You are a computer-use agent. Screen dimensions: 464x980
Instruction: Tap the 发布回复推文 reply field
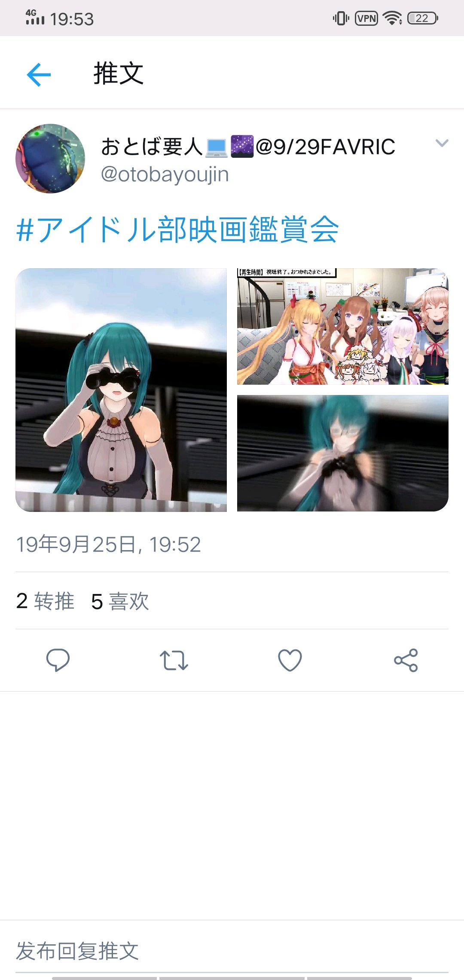pyautogui.click(x=232, y=951)
